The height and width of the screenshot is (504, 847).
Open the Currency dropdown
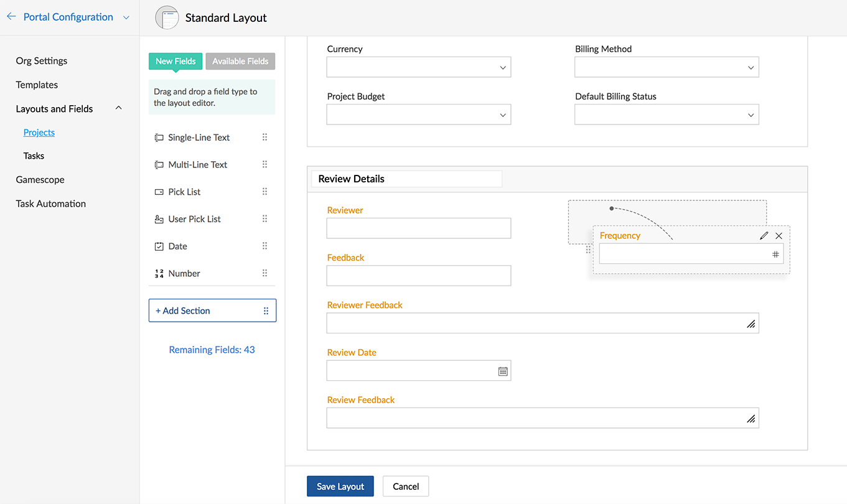tap(419, 67)
